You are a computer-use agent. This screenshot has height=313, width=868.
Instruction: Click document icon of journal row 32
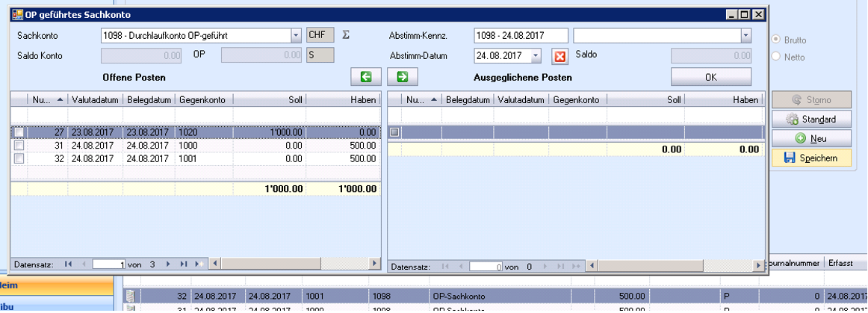pos(131,297)
